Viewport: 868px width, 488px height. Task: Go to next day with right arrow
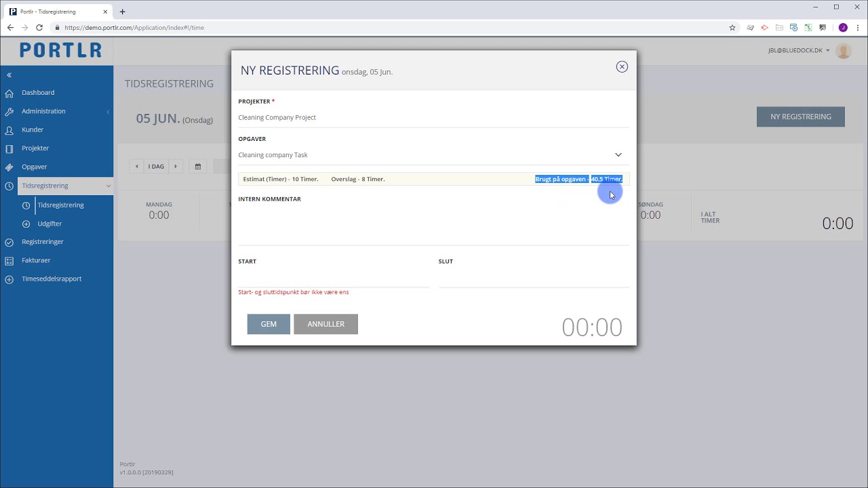(x=176, y=166)
